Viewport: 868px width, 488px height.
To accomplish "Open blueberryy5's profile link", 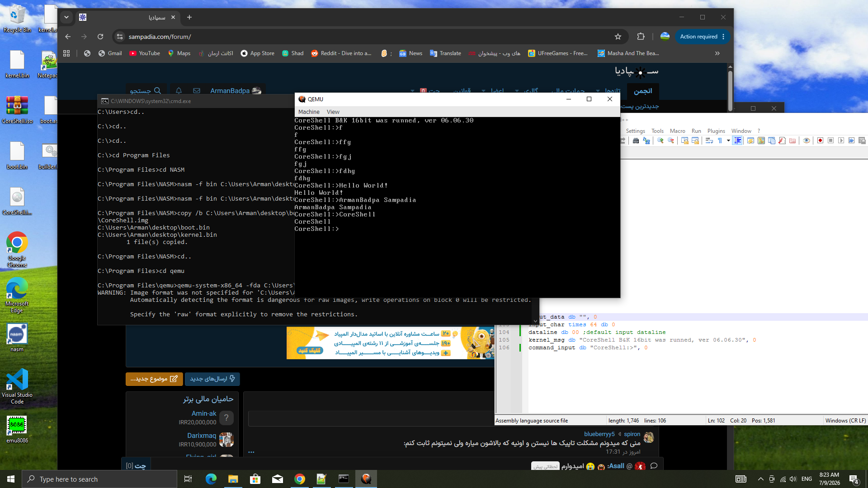I will (599, 434).
